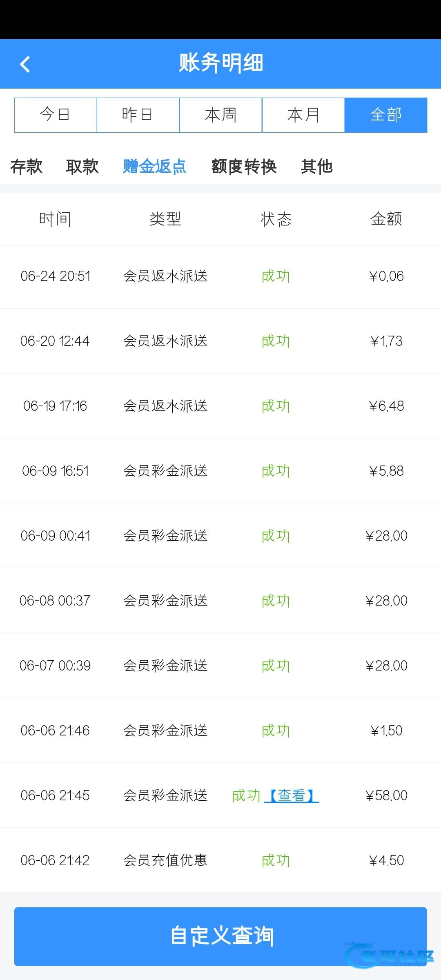Switch to 本周 filter tab
Viewport: 441px width, 980px height.
point(220,115)
